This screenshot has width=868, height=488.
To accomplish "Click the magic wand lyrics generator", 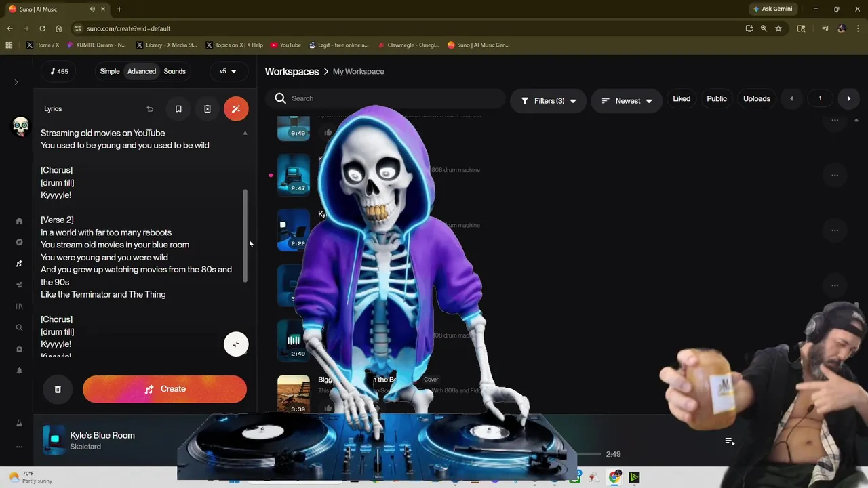I will [236, 108].
